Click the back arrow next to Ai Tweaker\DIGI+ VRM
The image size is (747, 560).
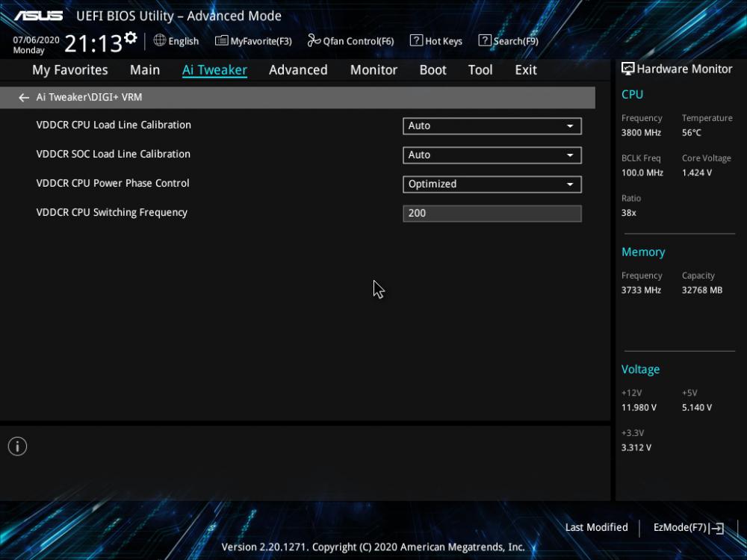pos(24,98)
